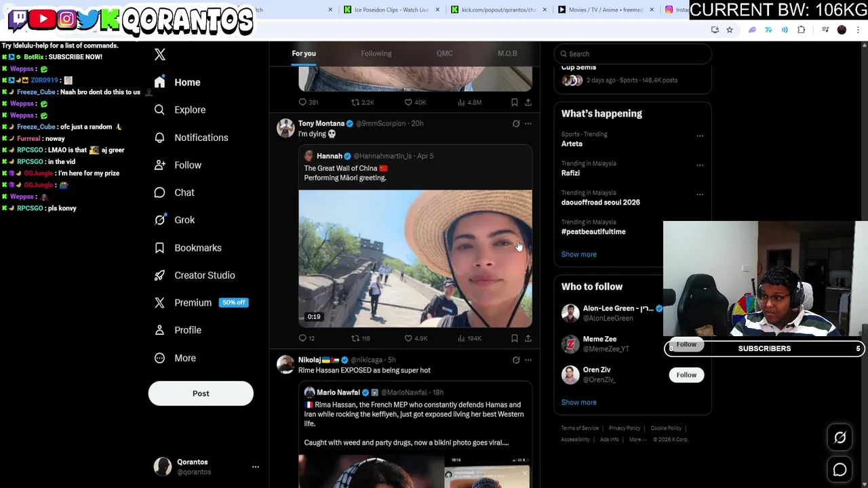Screen dimensions: 868x488
Task: Switch to the QMC tab
Action: click(x=445, y=54)
